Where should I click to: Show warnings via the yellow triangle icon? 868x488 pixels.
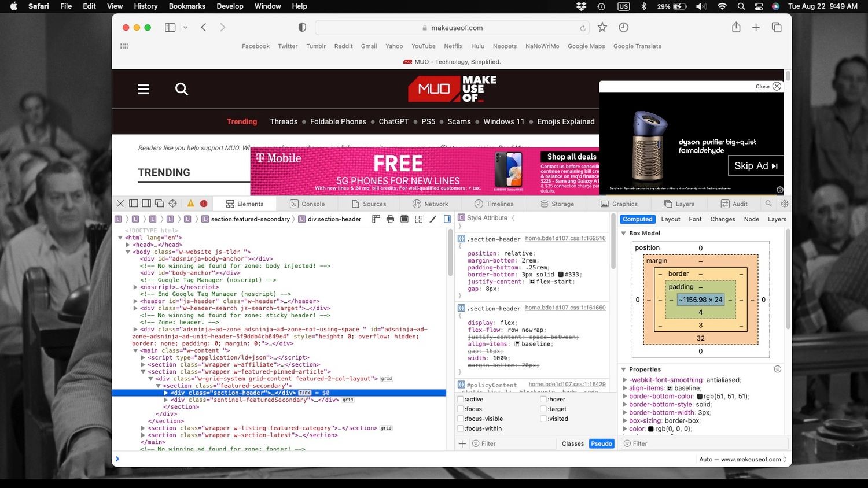[190, 204]
